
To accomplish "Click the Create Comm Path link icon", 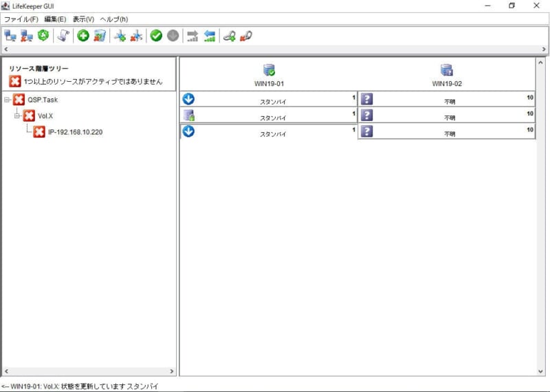I will point(229,36).
